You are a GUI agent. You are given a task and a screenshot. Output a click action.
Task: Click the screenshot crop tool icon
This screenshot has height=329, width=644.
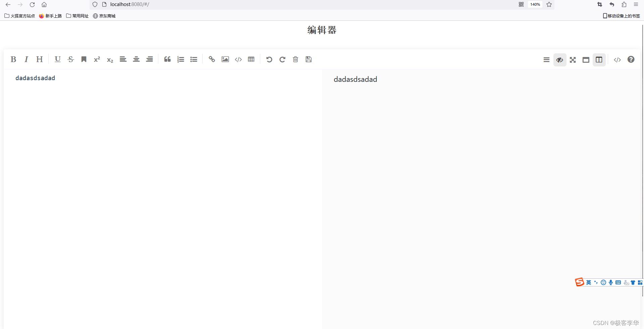(600, 4)
